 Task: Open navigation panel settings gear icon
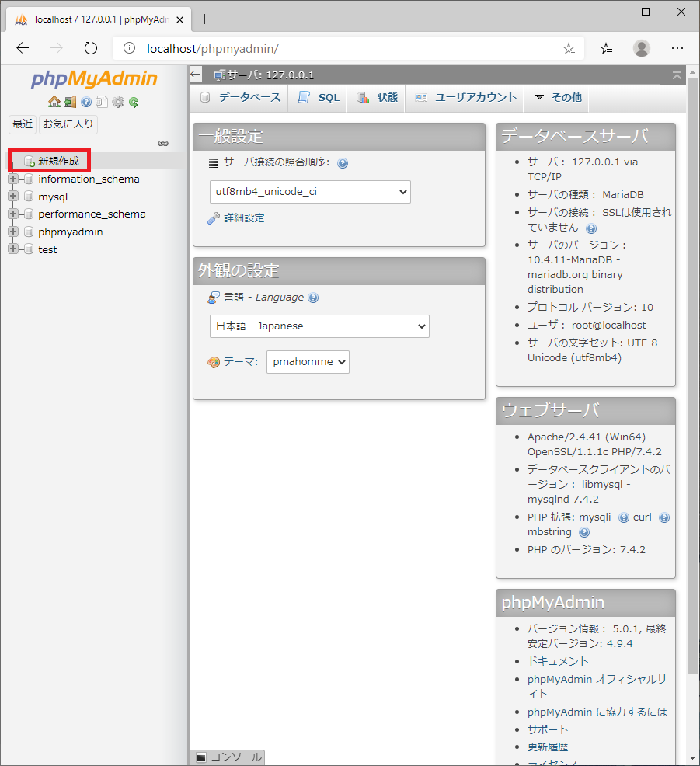pyautogui.click(x=118, y=102)
